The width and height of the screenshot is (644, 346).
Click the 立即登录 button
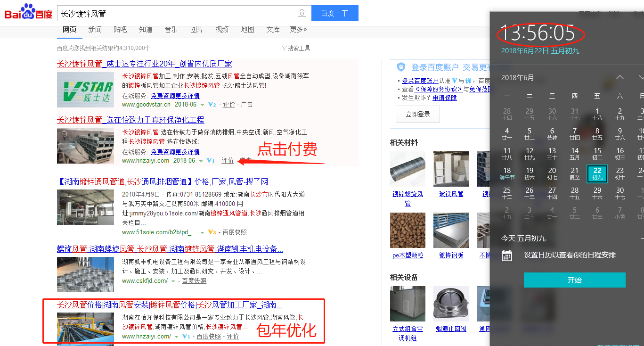coord(418,114)
